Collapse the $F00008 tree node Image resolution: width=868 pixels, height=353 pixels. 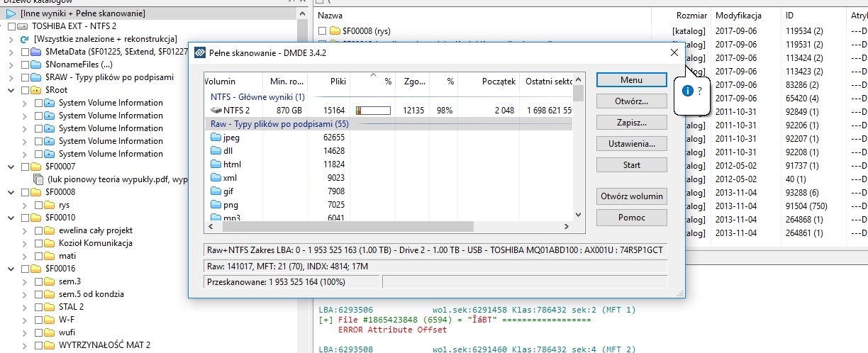[x=11, y=192]
